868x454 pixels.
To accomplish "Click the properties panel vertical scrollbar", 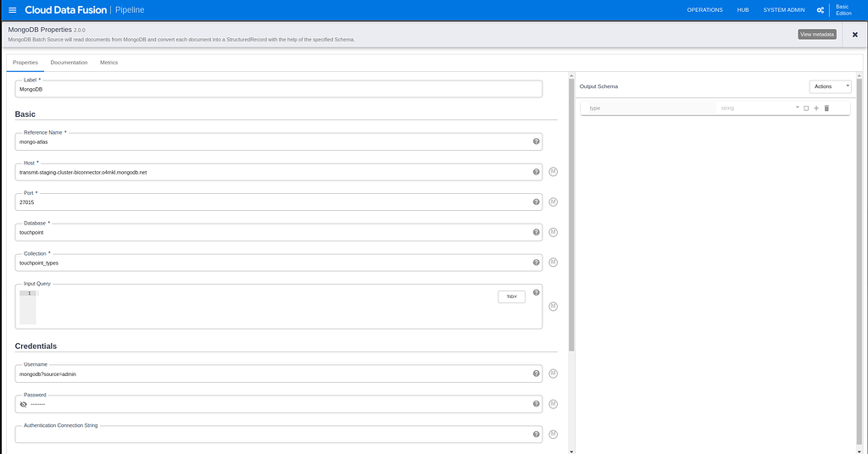I will pyautogui.click(x=571, y=212).
